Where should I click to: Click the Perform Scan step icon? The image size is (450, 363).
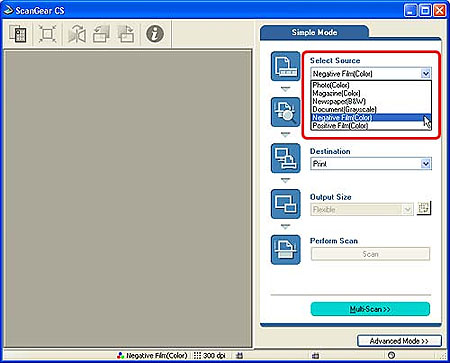point(286,250)
